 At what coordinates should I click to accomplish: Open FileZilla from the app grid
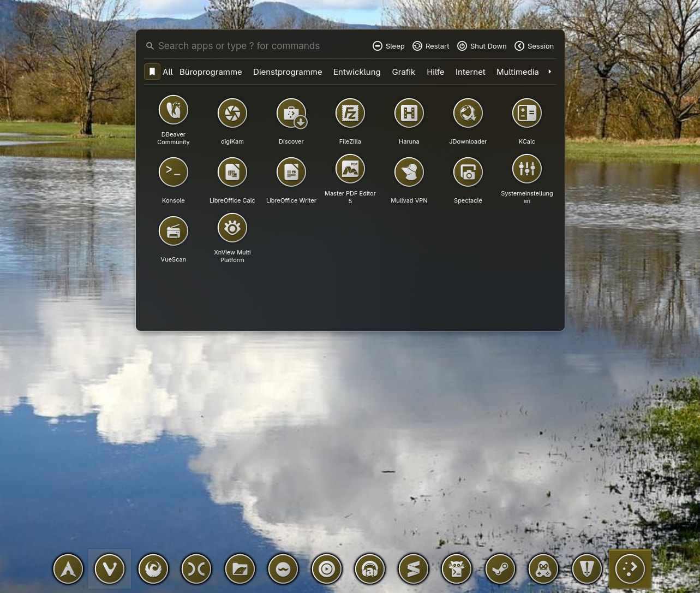[350, 114]
